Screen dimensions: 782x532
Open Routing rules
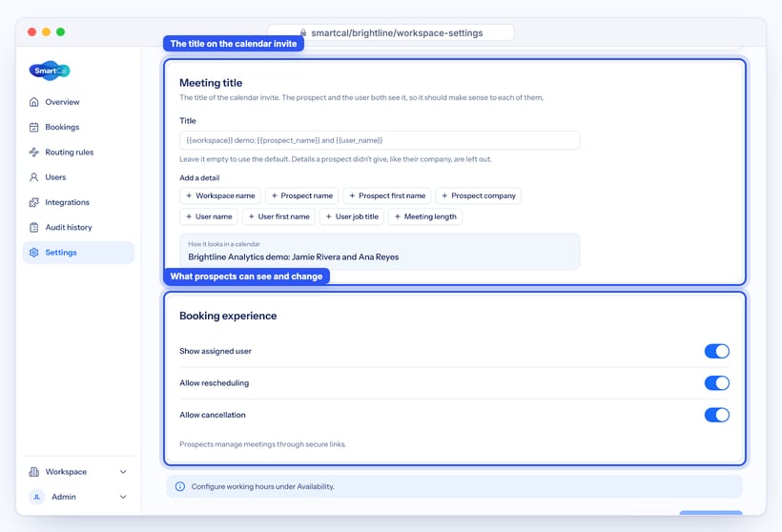[78, 153]
